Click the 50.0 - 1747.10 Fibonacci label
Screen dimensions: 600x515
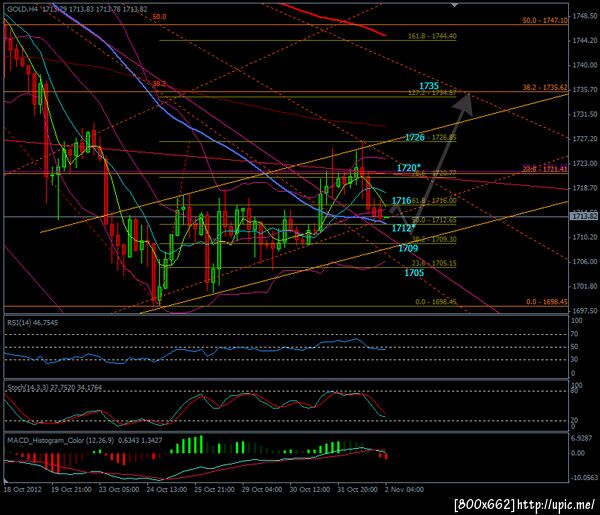point(545,20)
